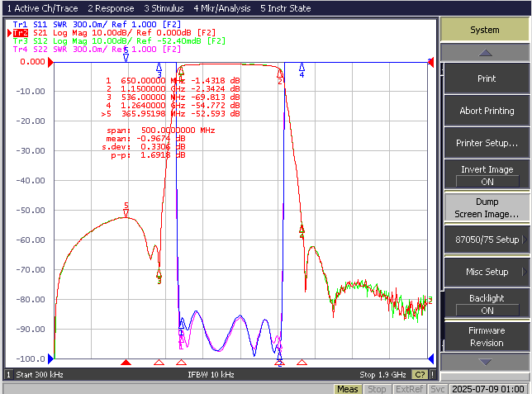Screen dimensions: 532x394
Task: Open the Response menu
Action: pos(111,8)
